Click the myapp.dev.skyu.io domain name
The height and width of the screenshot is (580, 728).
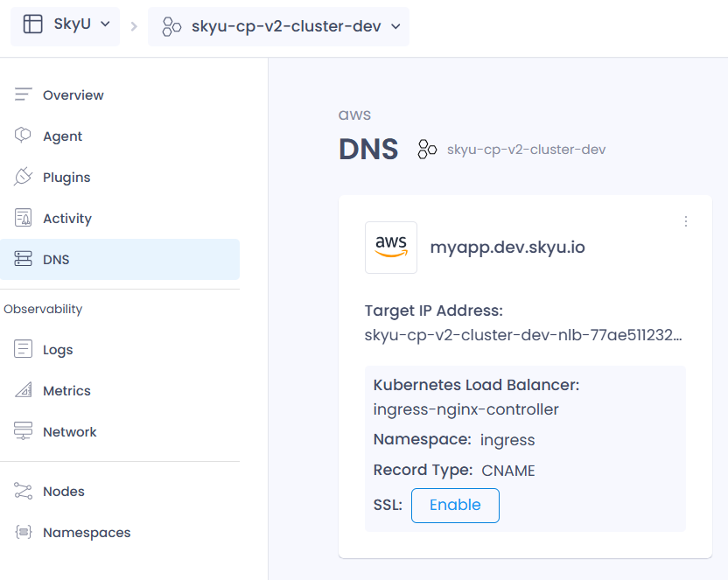(x=507, y=248)
